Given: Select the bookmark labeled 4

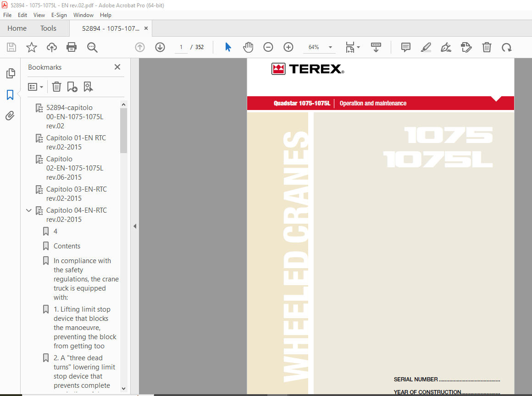Looking at the screenshot, I should point(55,231).
